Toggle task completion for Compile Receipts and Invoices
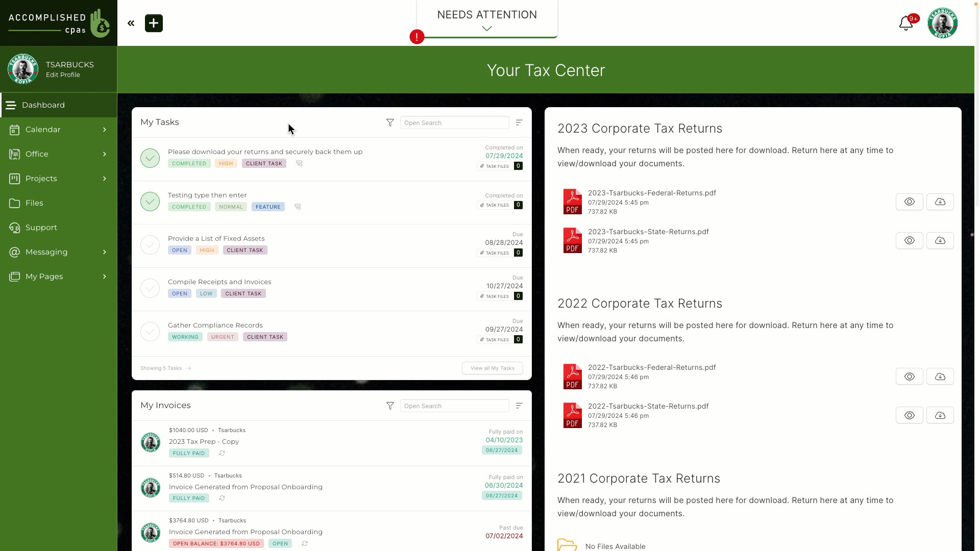Screen dimensions: 980x551 point(150,288)
